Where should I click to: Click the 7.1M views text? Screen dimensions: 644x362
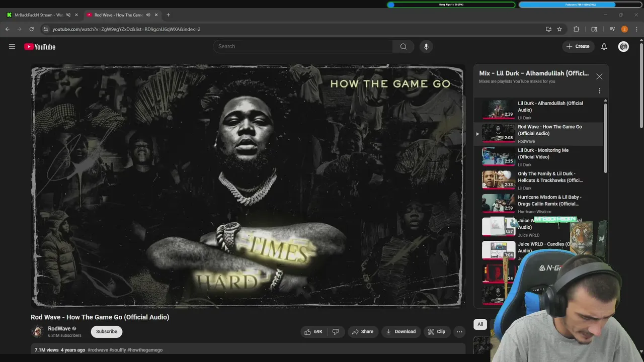[x=46, y=350]
